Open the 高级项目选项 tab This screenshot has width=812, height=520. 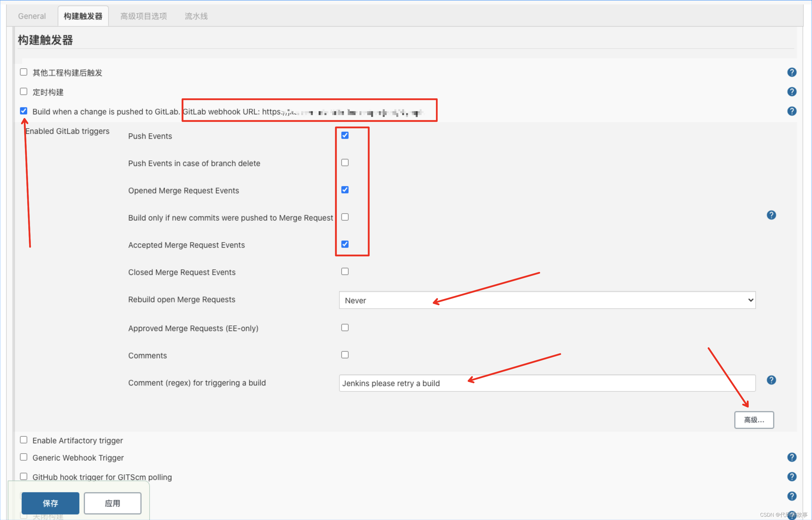tap(143, 16)
